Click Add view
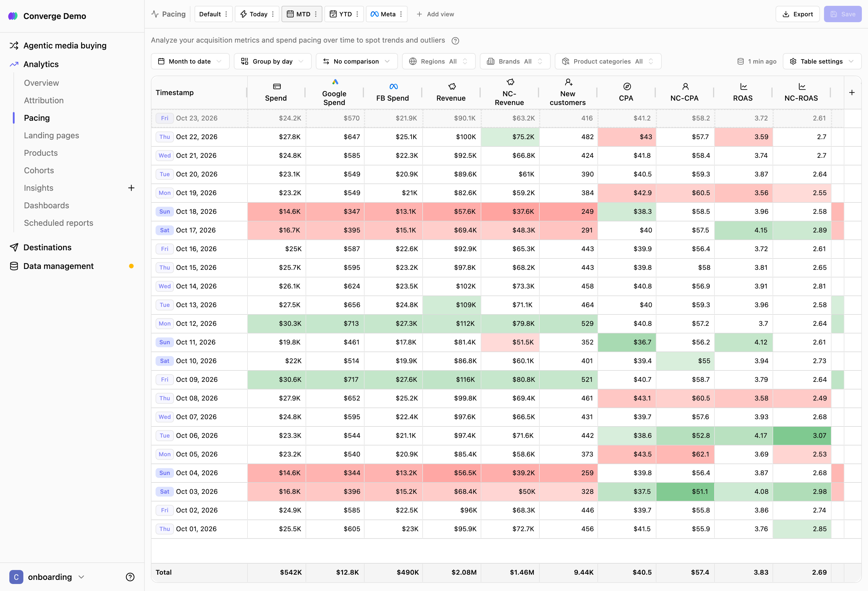 pyautogui.click(x=435, y=14)
